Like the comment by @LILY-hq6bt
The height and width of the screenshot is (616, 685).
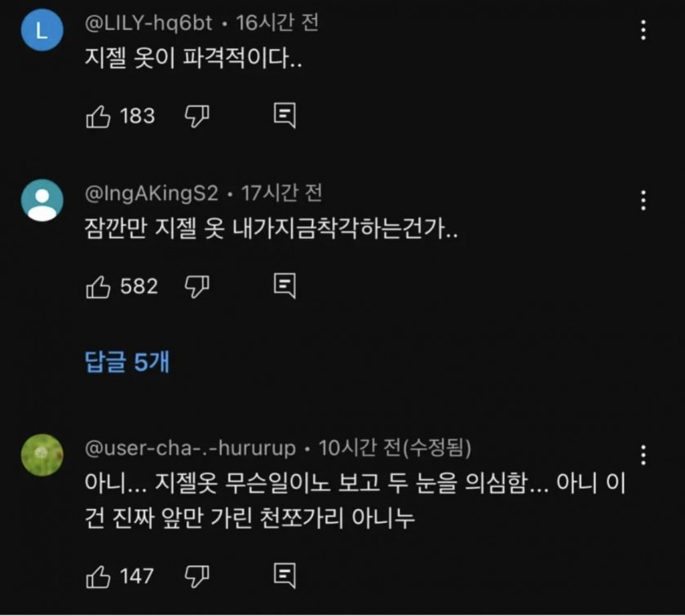click(x=98, y=117)
